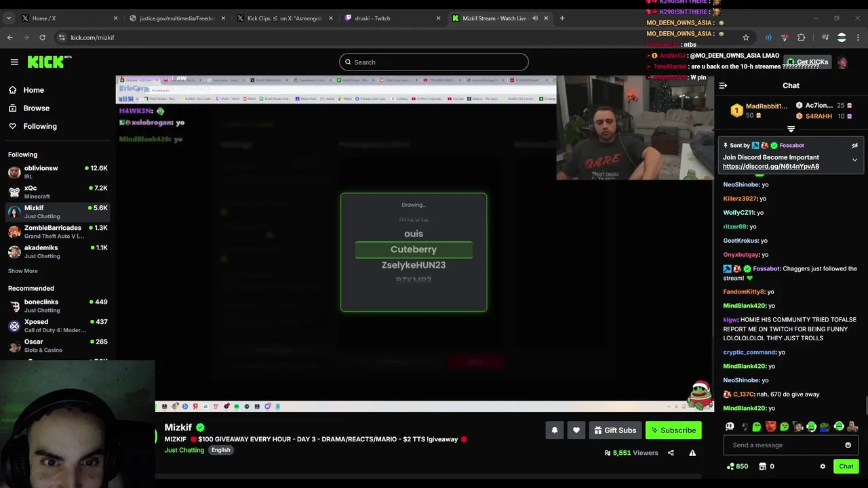Screen dimensions: 868x488
Task: Insert the shirtless man emote at the end of the emote bar
Action: (852, 426)
